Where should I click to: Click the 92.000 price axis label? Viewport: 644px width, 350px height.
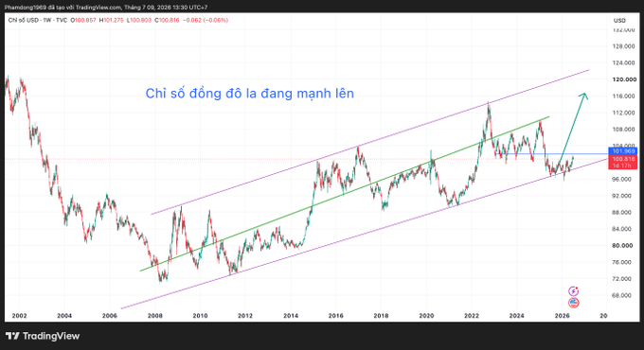pyautogui.click(x=621, y=196)
